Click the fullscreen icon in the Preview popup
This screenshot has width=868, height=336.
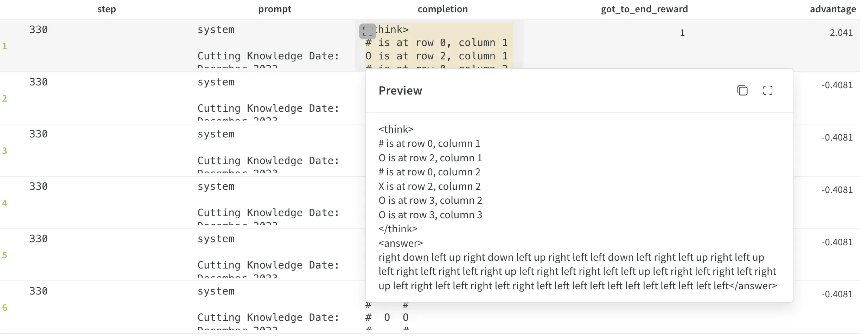[768, 90]
